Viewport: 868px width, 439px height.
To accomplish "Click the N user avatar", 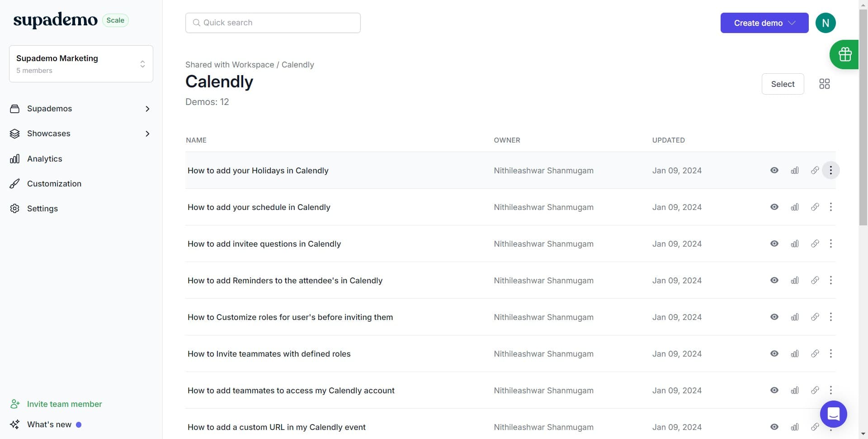I will pyautogui.click(x=825, y=23).
